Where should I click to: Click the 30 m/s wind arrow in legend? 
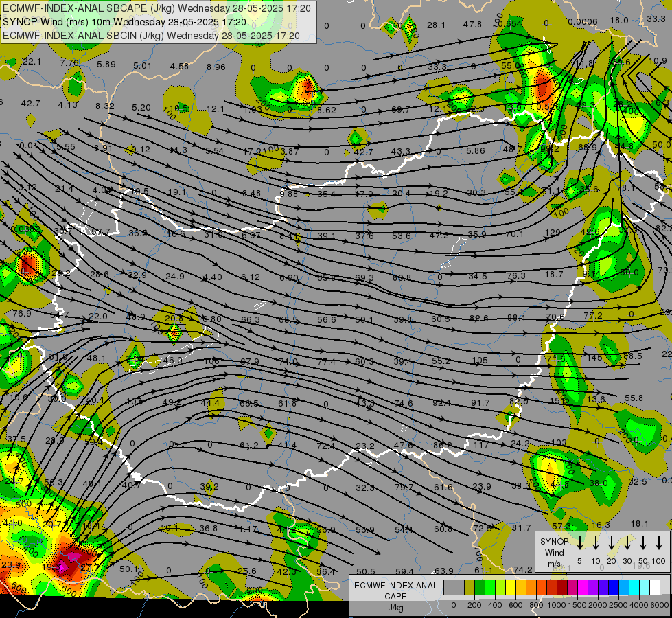pos(627,543)
